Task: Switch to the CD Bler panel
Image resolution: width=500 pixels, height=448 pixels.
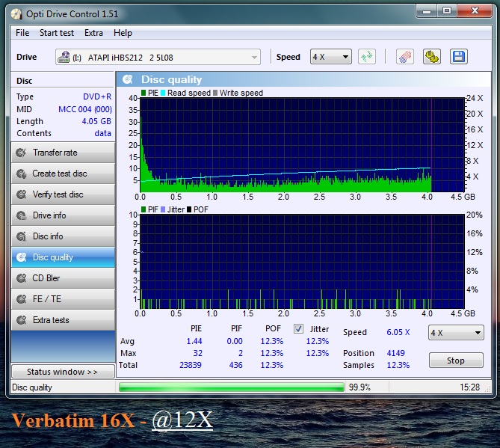Action: click(x=63, y=278)
